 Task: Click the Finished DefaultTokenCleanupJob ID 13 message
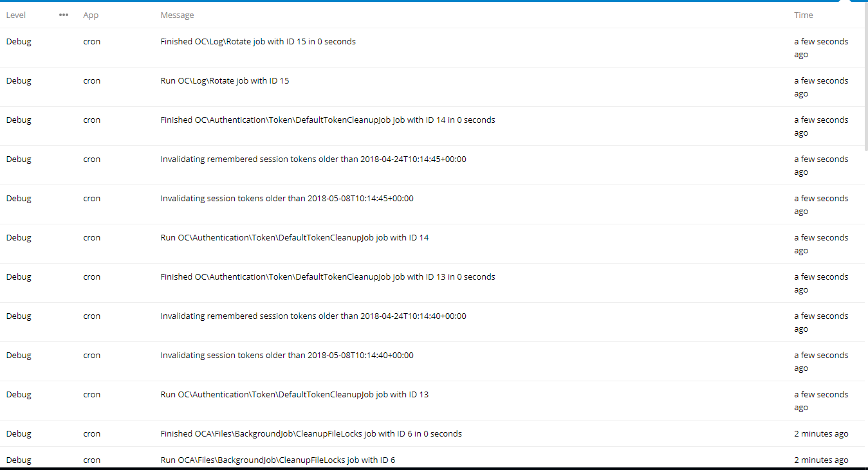328,277
